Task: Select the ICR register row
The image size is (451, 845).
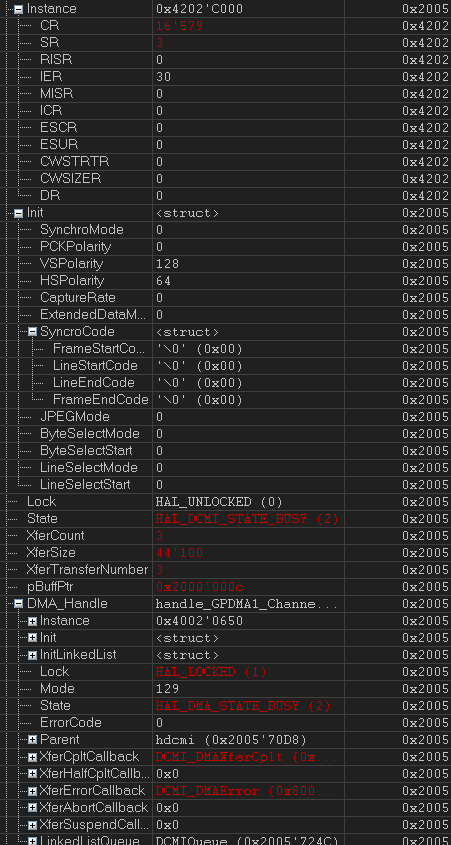Action: pos(225,110)
